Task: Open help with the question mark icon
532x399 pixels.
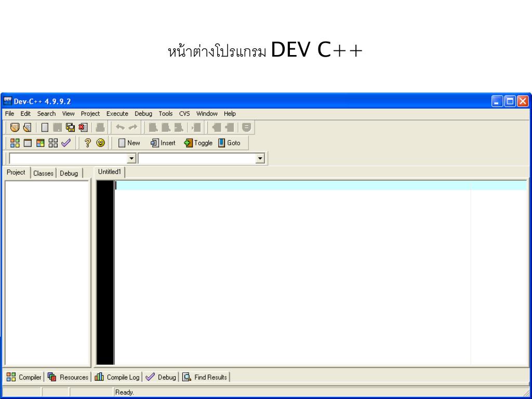Action: [x=87, y=143]
